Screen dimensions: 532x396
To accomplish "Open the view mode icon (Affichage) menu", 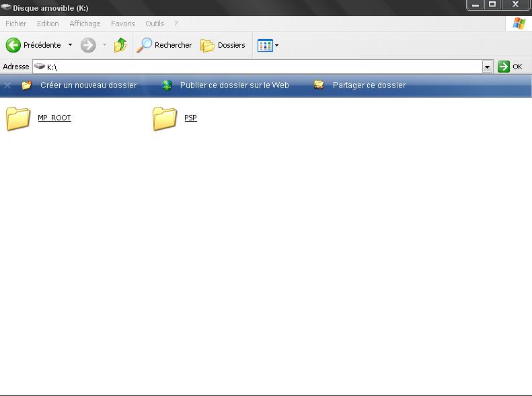I will click(x=265, y=45).
